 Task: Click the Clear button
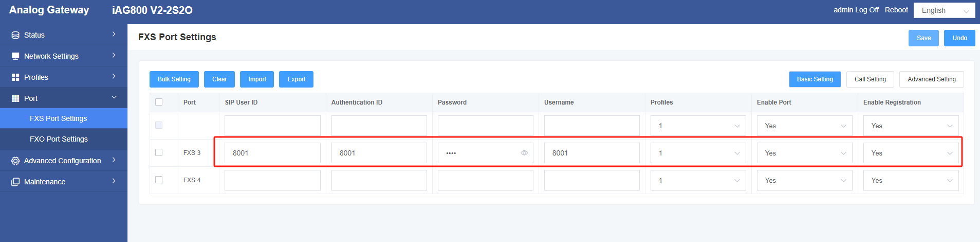coord(219,79)
